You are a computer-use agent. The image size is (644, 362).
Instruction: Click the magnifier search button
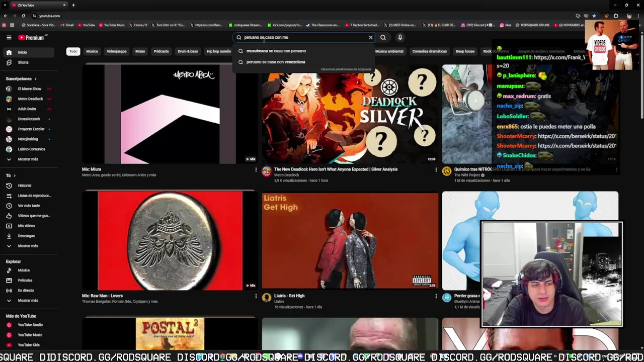[383, 37]
